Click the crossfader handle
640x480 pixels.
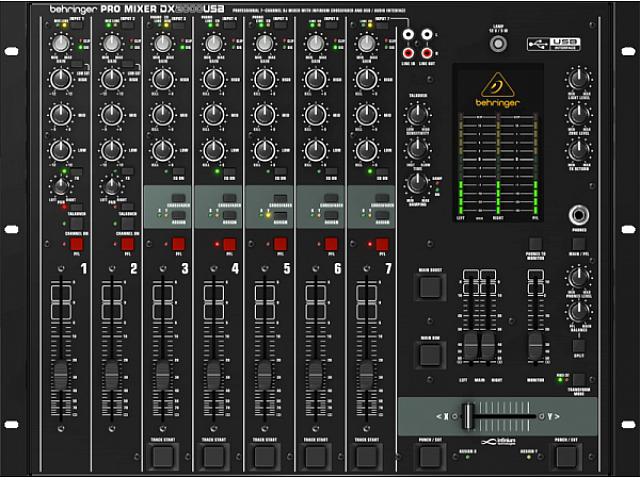pos(465,415)
